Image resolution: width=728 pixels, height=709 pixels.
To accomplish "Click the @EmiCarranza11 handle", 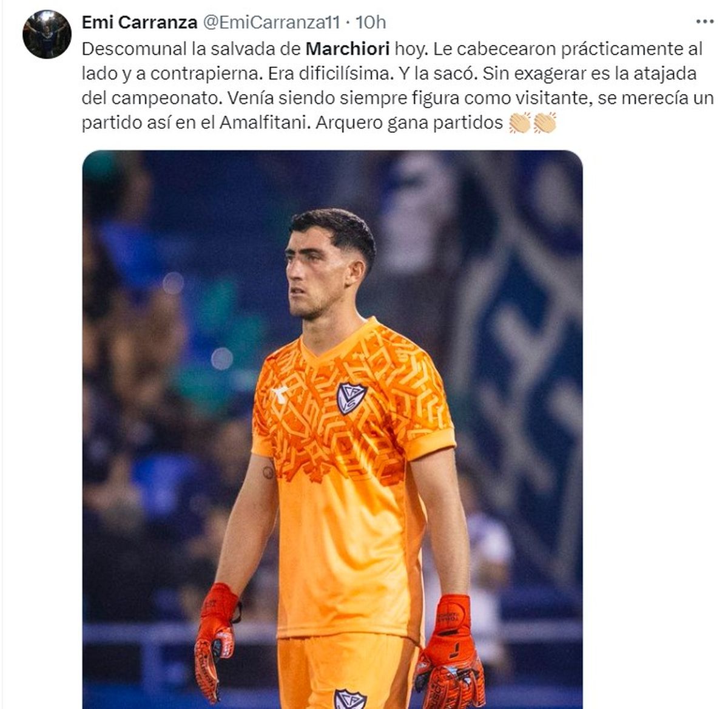I will tap(271, 22).
